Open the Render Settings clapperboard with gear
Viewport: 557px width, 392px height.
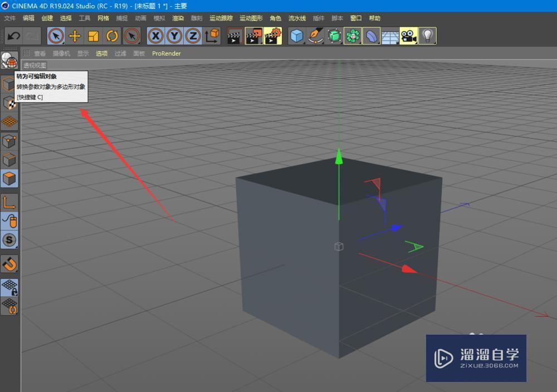273,36
